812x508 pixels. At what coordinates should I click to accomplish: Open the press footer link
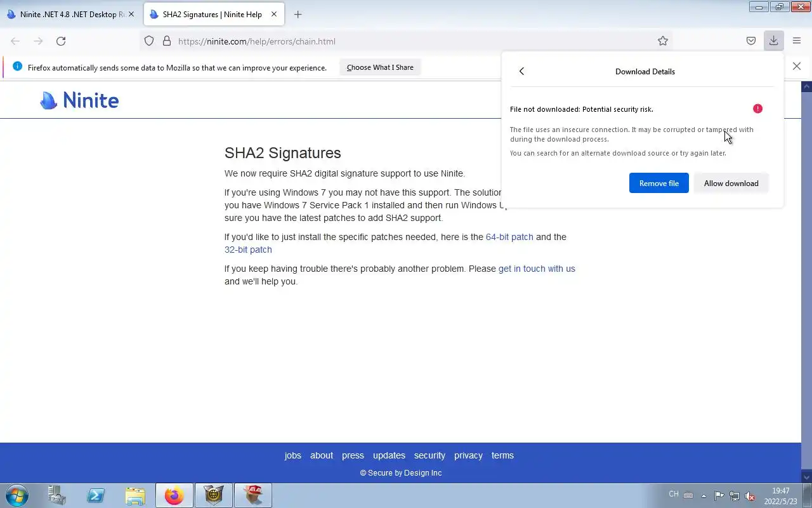tap(353, 455)
